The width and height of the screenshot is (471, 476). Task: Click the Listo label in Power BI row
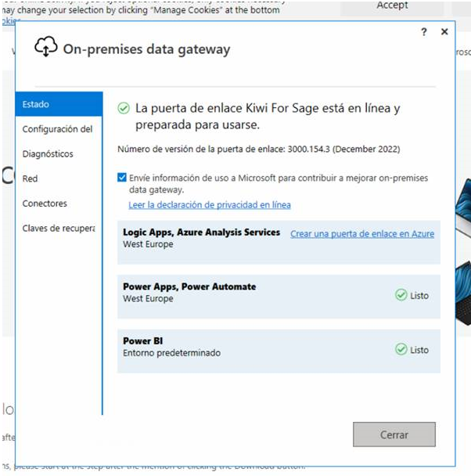[x=419, y=350]
